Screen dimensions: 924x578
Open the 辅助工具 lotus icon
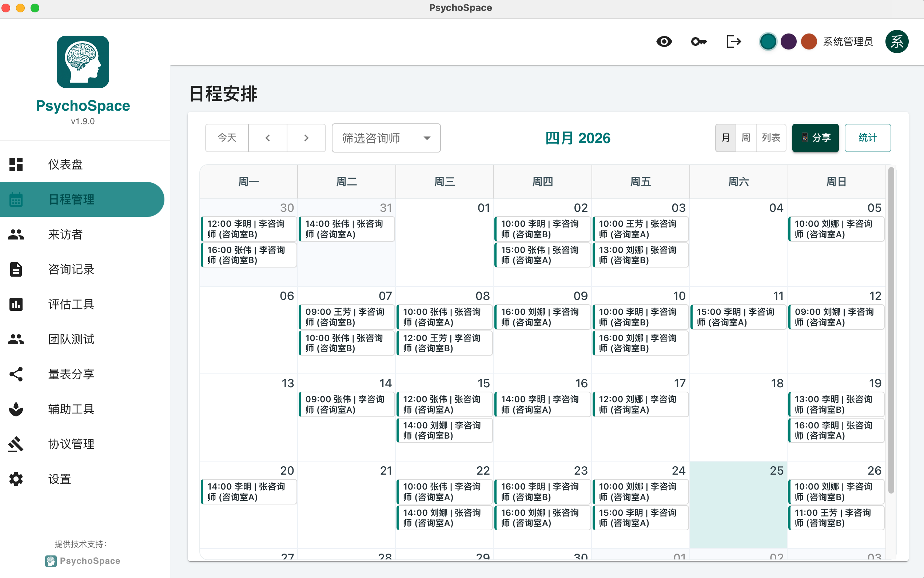(x=16, y=409)
